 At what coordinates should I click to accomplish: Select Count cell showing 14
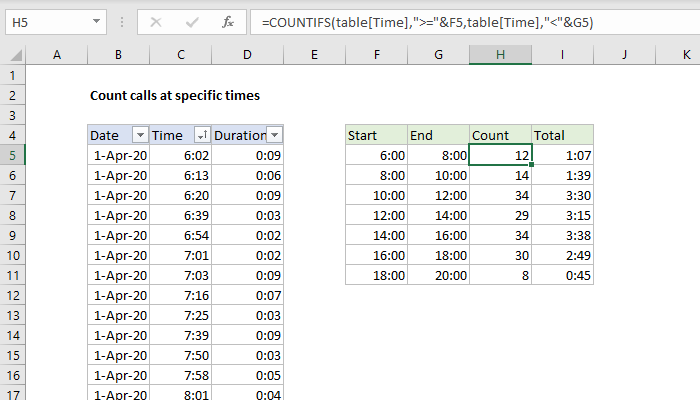click(500, 175)
